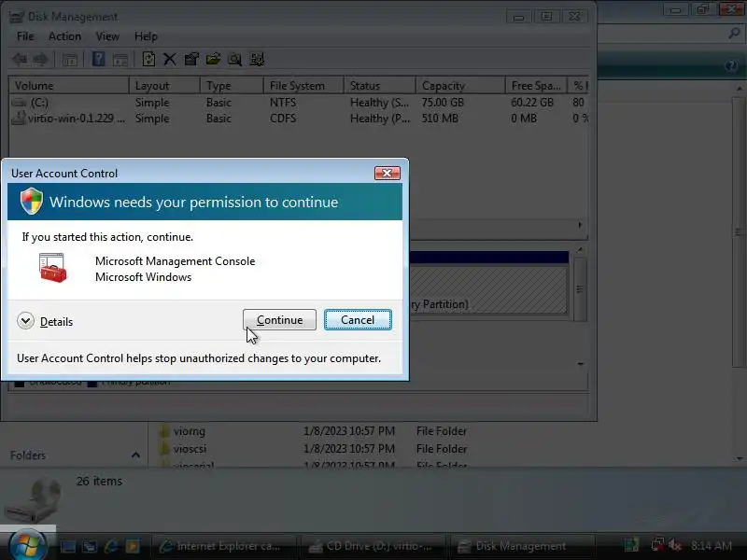The image size is (747, 560).
Task: Click the Refresh toolbar icon
Action: (x=148, y=59)
